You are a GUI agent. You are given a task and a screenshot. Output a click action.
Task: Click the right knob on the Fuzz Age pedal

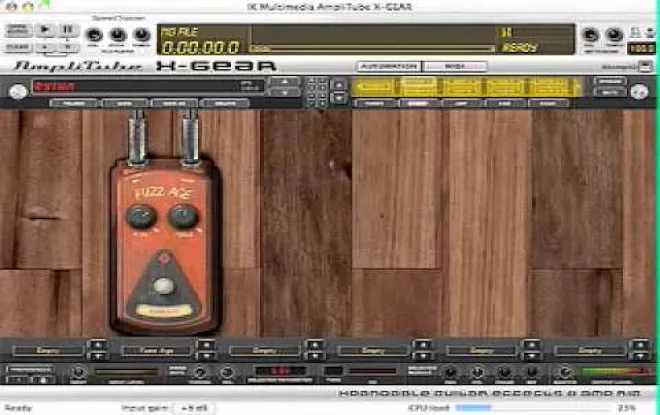click(183, 216)
